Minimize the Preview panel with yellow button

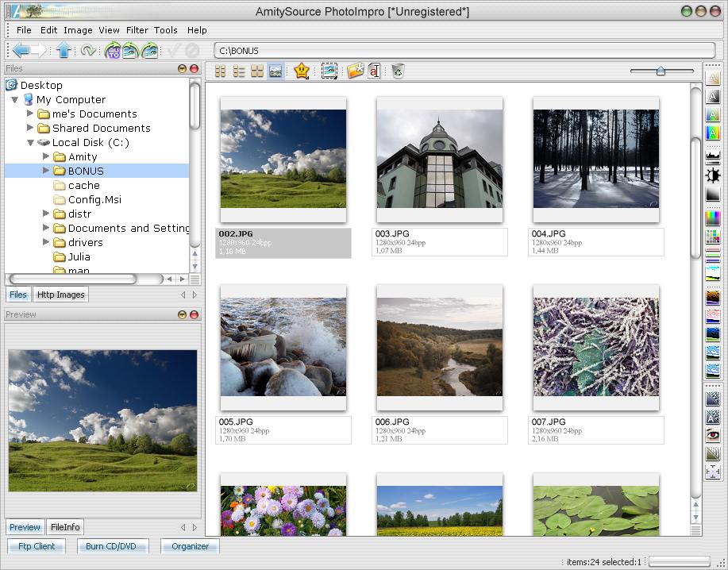tap(182, 314)
